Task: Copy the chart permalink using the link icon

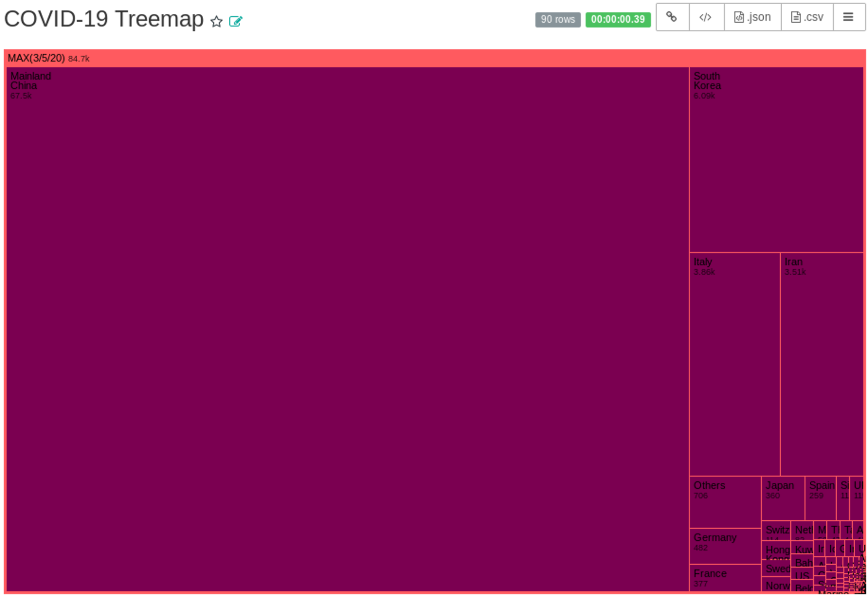Action: coord(672,17)
